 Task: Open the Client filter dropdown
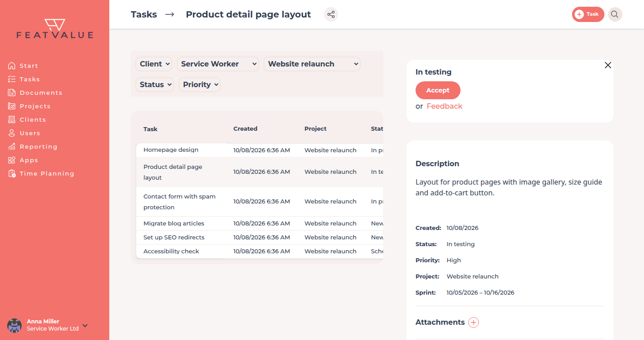[x=154, y=64]
